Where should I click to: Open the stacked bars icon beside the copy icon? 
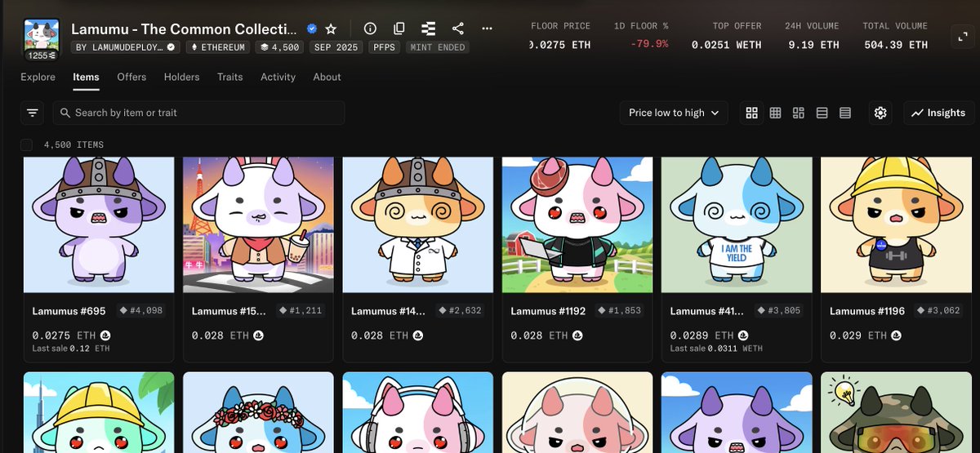[429, 29]
